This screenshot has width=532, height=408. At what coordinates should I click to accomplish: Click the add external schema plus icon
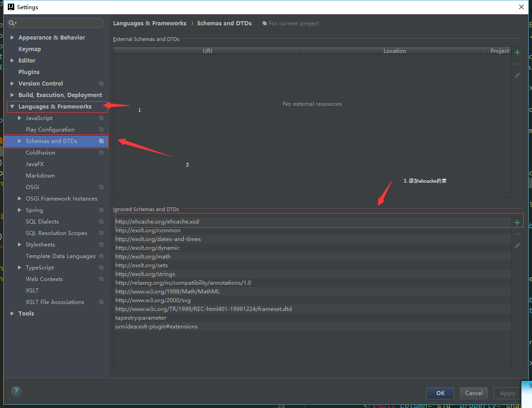(x=517, y=52)
